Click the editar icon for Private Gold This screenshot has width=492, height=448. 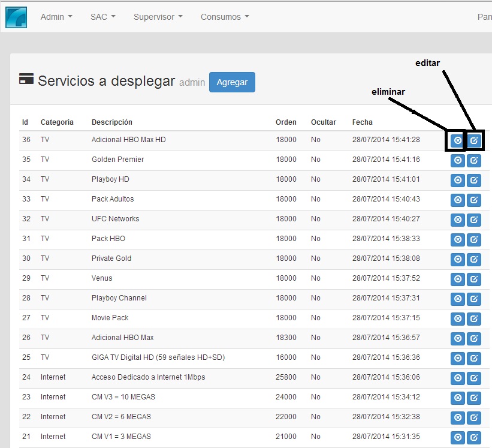click(x=474, y=259)
